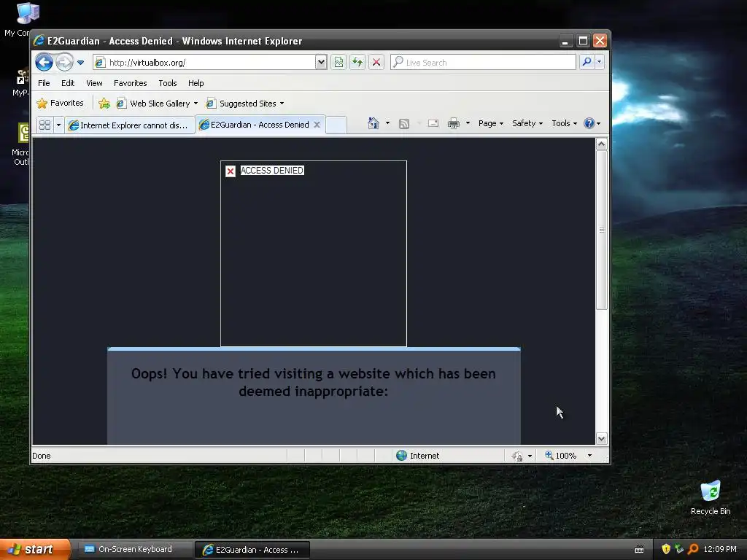This screenshot has height=560, width=747.
Task: Open the Web Slice Gallery link
Action: (158, 104)
